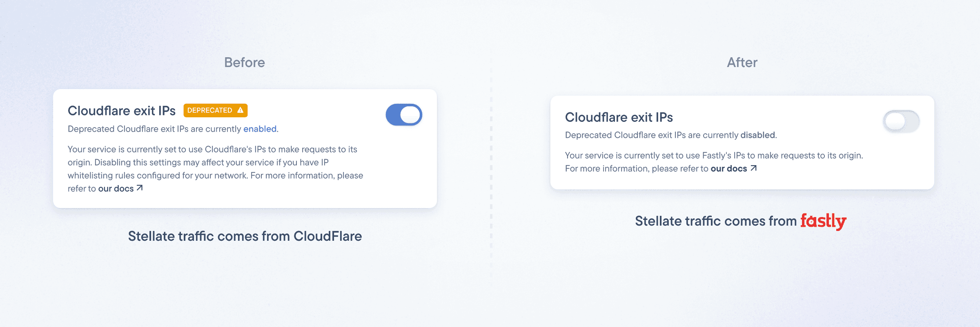Open the "our docs" link in the Before card

coord(116,188)
